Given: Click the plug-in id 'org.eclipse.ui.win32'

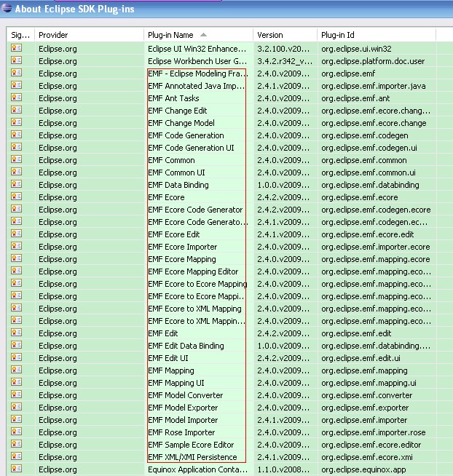Looking at the screenshot, I should click(x=356, y=49).
